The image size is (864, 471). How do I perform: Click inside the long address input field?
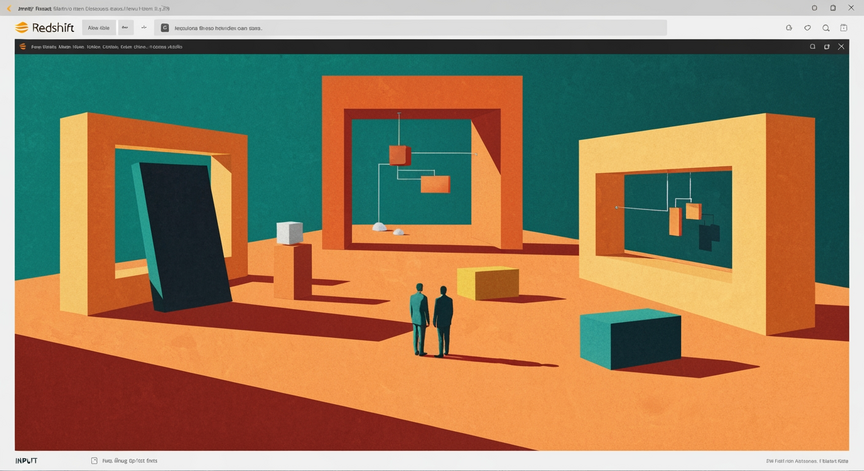pyautogui.click(x=411, y=28)
